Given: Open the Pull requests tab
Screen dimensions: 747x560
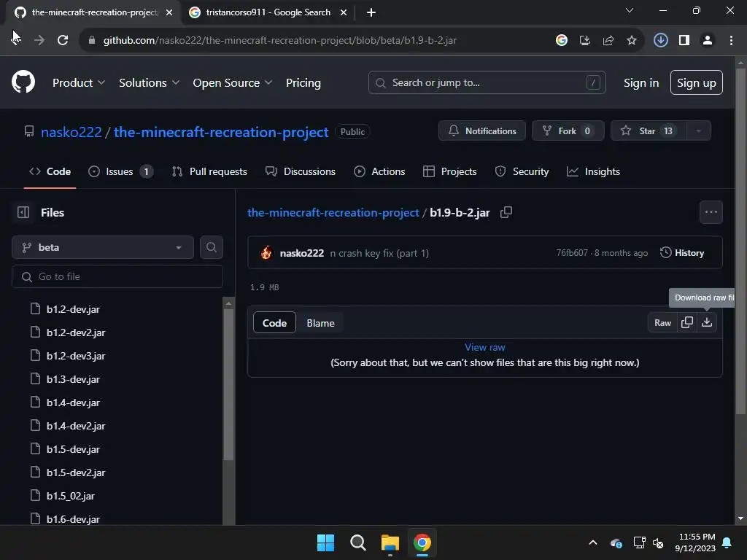Looking at the screenshot, I should point(209,171).
